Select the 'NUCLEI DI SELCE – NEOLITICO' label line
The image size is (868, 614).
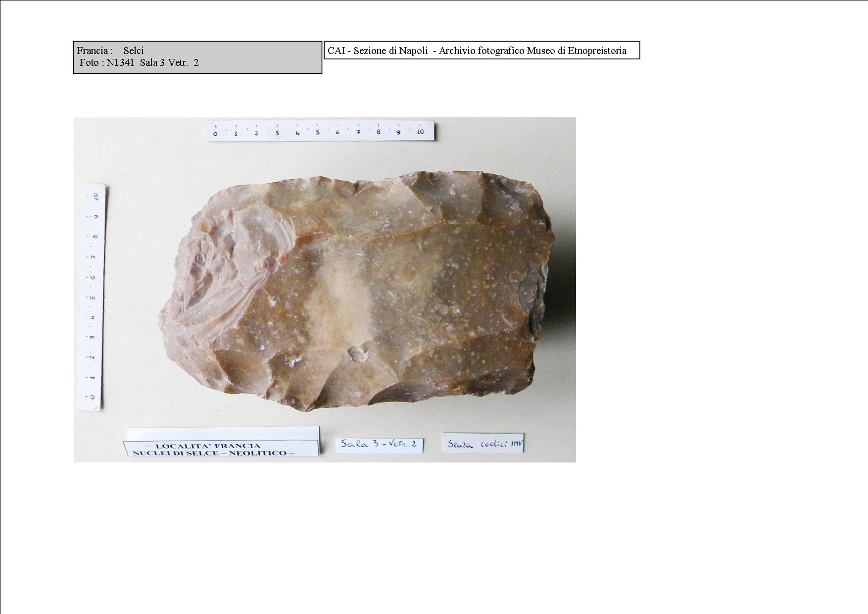214,453
